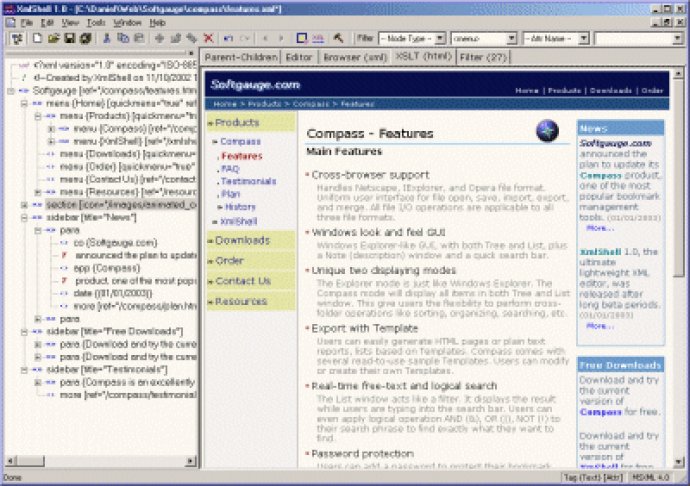Open the Edit menu

click(x=47, y=23)
